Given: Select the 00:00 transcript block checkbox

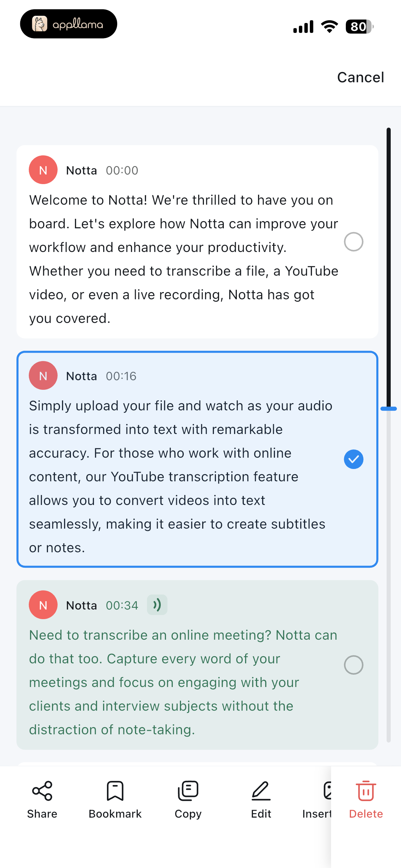Looking at the screenshot, I should click(354, 242).
